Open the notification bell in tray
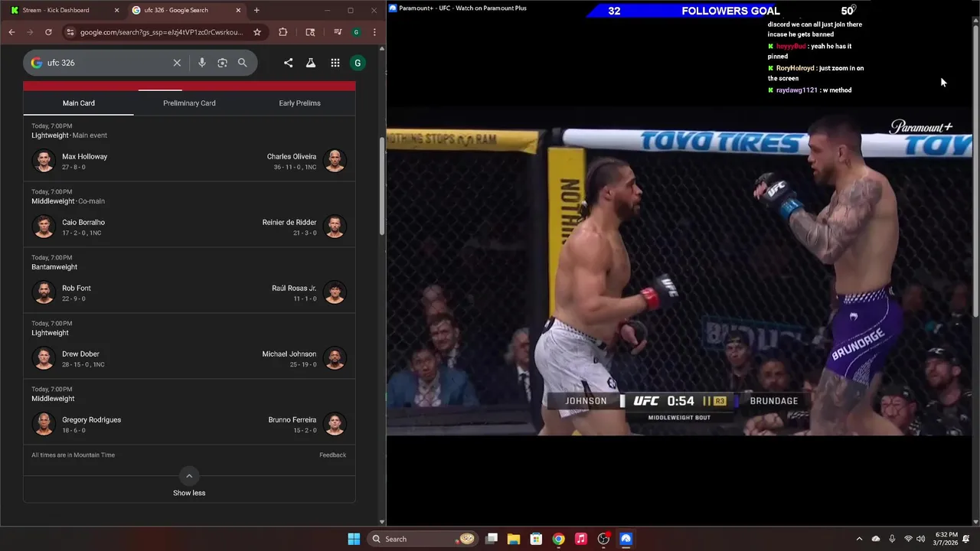 (966, 539)
